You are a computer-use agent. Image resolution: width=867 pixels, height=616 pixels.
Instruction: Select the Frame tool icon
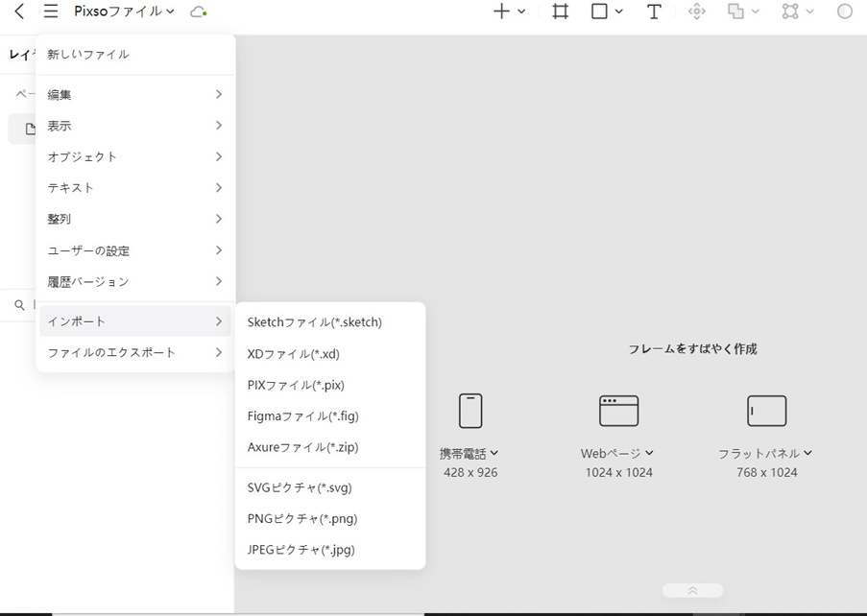[x=560, y=12]
